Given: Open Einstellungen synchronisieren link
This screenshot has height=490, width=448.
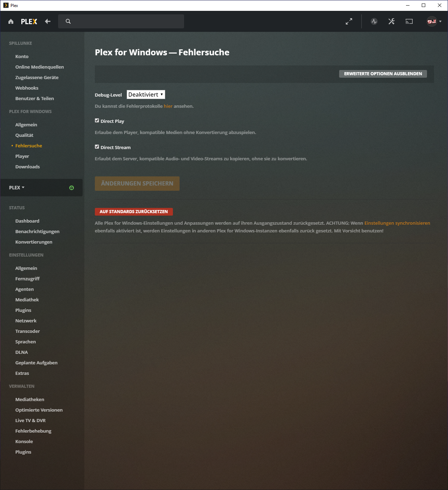Looking at the screenshot, I should point(397,223).
